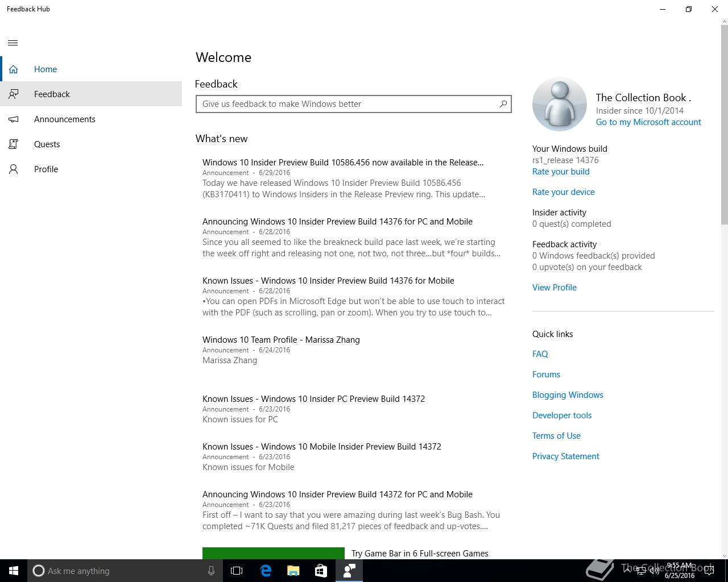Select Profile in navigation pane

tap(91, 169)
